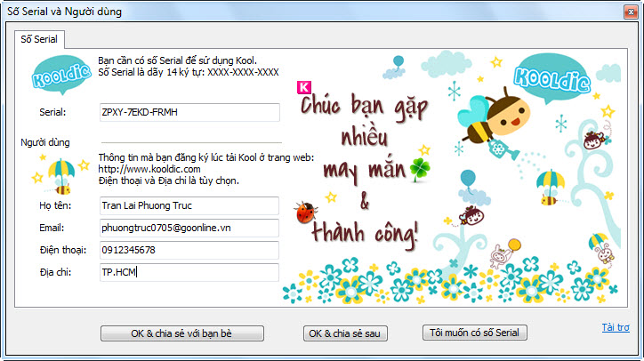Focus the Họ tên name field
The width and height of the screenshot is (644, 361).
tap(190, 206)
